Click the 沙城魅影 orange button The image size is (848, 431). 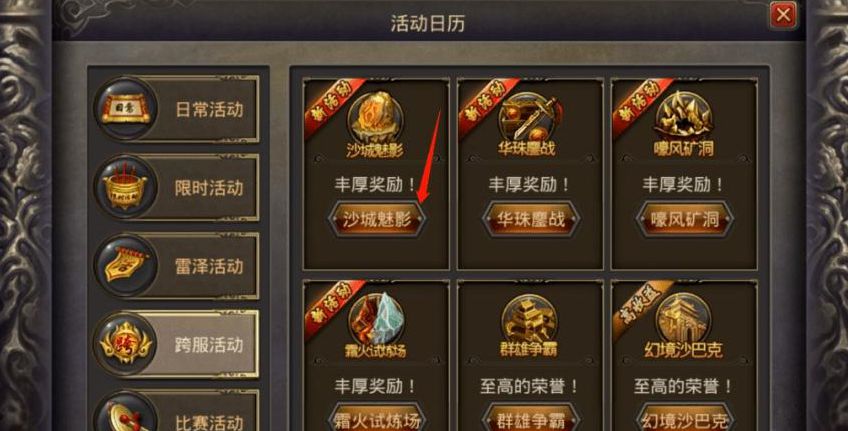pos(377,219)
